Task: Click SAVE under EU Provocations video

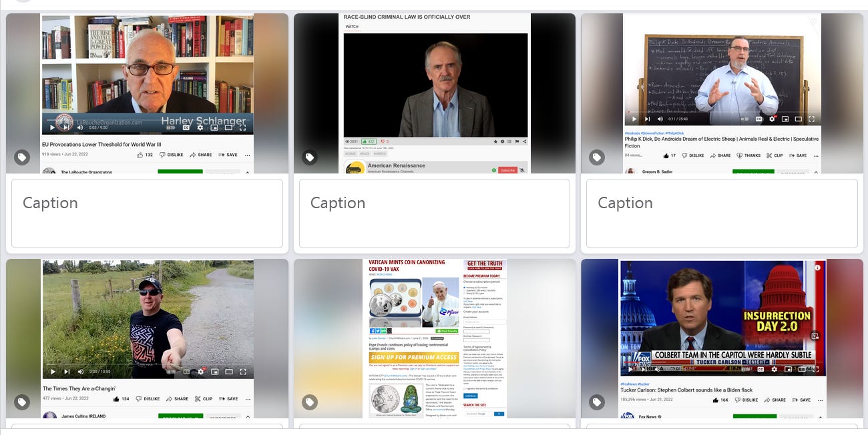Action: 228,155
